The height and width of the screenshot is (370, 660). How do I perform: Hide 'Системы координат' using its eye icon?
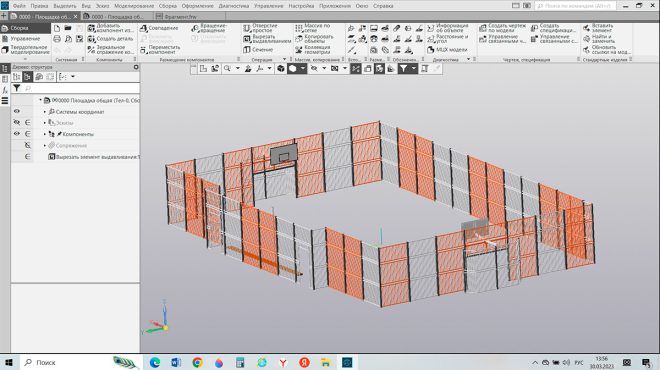(17, 112)
